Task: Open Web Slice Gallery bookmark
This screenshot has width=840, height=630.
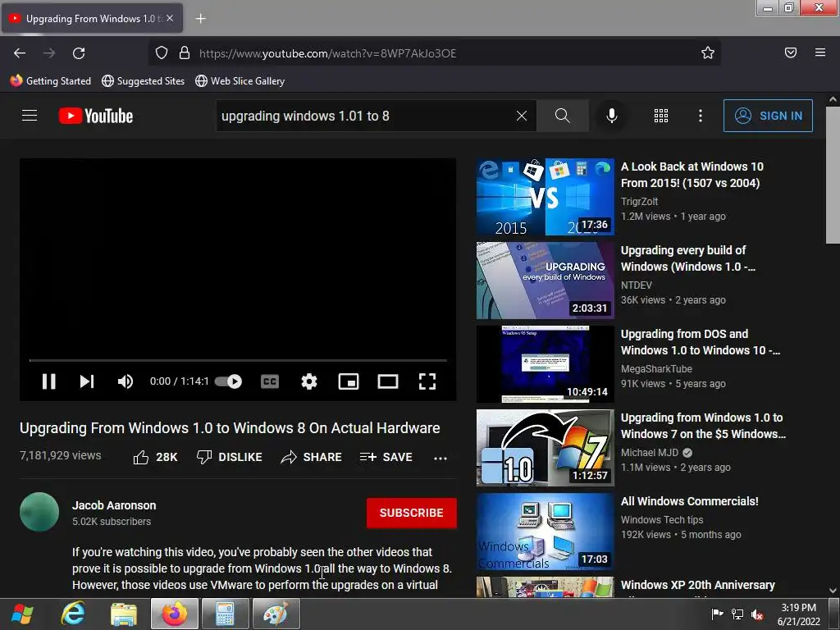Action: pos(240,81)
